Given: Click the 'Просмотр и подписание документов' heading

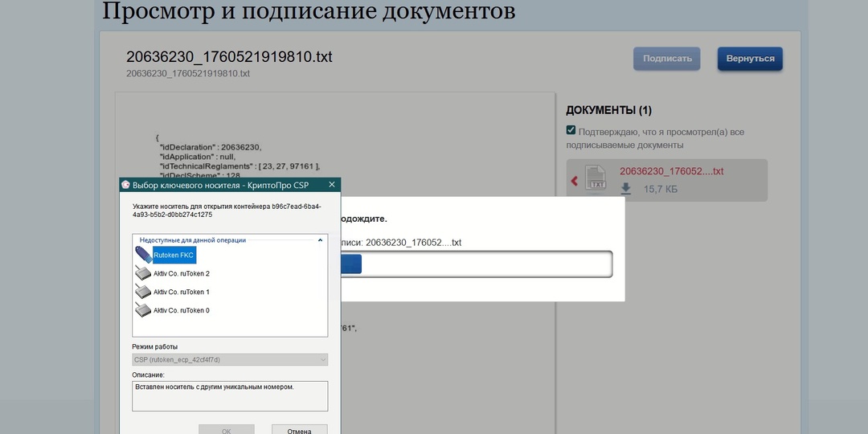Looking at the screenshot, I should coord(309,10).
